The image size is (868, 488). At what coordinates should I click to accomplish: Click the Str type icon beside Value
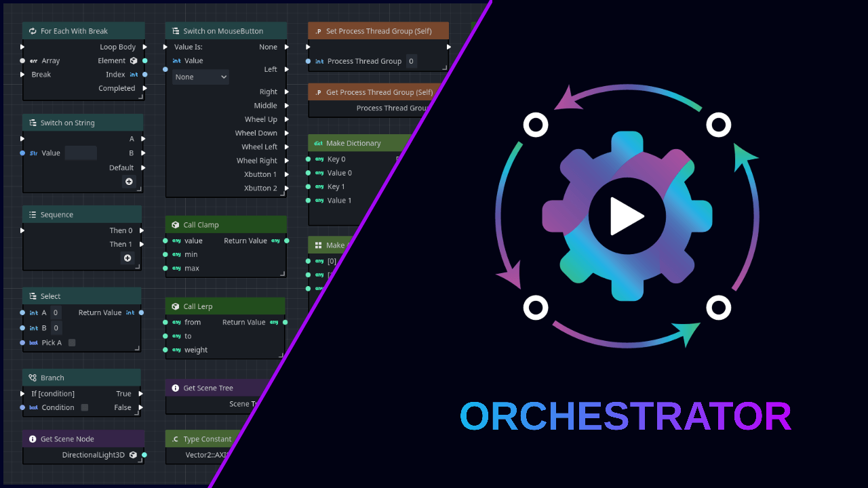(x=33, y=153)
